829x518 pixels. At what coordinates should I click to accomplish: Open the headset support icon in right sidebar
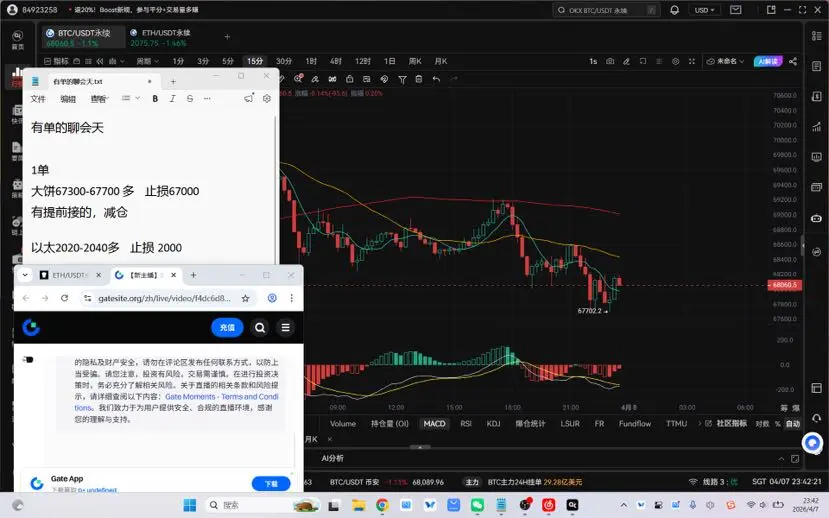pyautogui.click(x=816, y=417)
